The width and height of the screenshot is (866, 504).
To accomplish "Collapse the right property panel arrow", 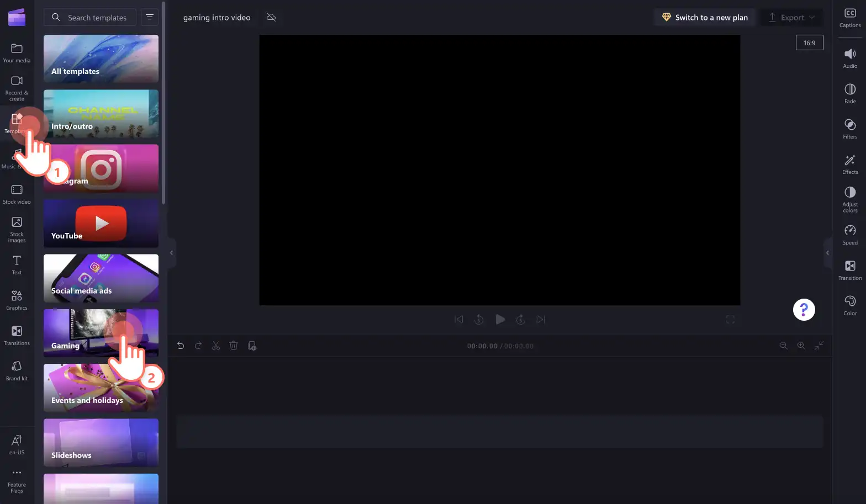I will pyautogui.click(x=827, y=253).
